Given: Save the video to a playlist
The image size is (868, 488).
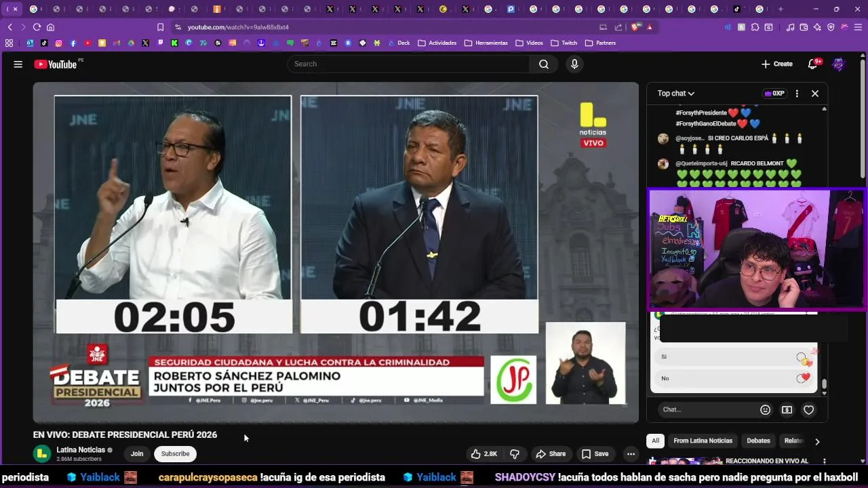Looking at the screenshot, I should pyautogui.click(x=595, y=454).
